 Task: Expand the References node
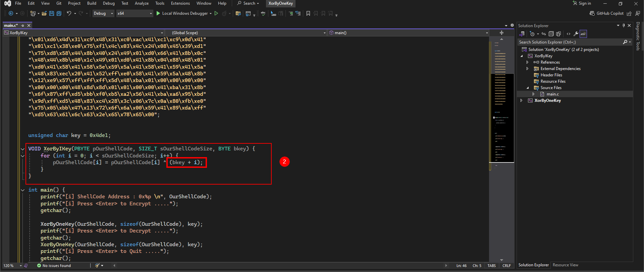pos(528,62)
